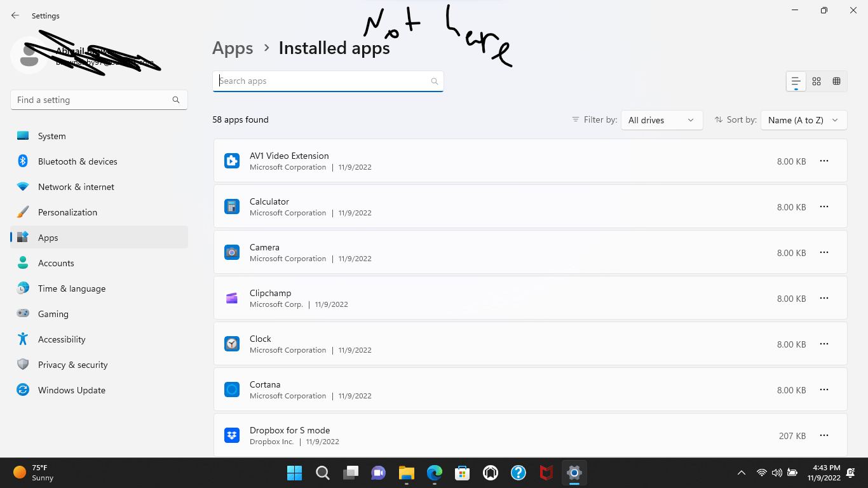This screenshot has width=868, height=488.
Task: Open the All drives filter dropdown
Action: [x=661, y=119]
